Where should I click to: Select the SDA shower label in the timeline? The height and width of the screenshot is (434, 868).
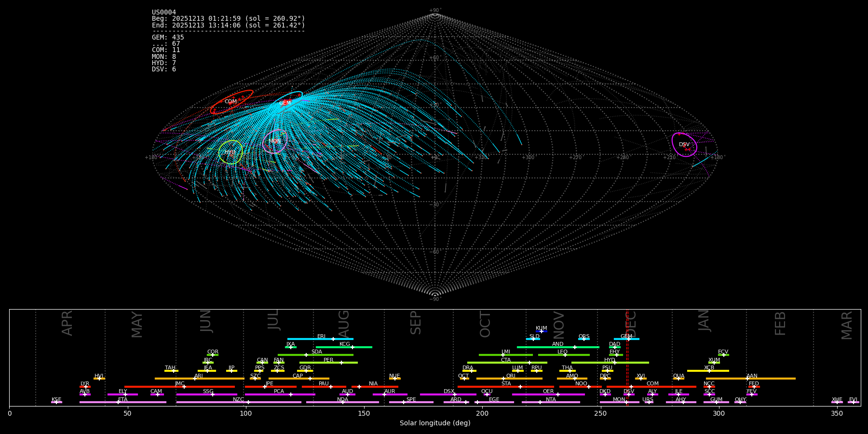click(x=316, y=352)
